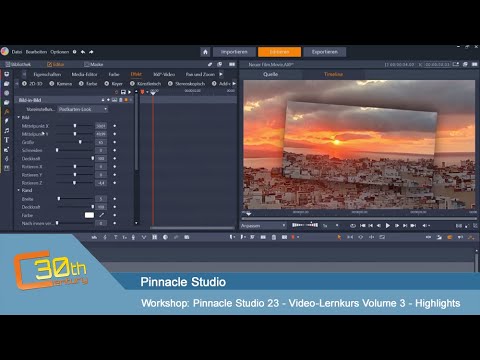Select the Farbe editor tab
The width and height of the screenshot is (480, 360).
114,74
